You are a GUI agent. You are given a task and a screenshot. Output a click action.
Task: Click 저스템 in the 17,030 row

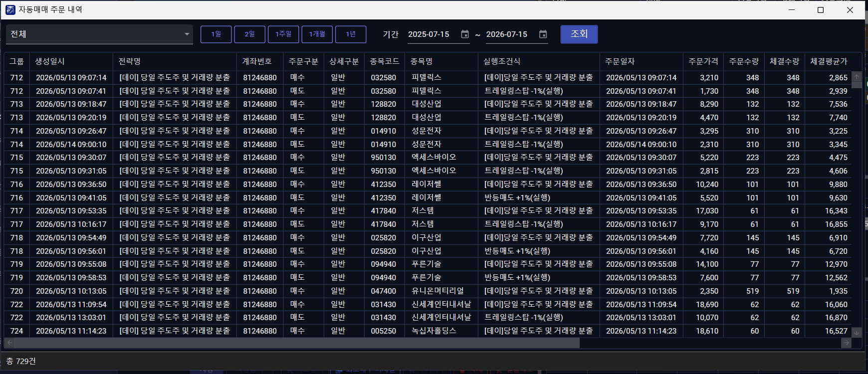click(x=423, y=211)
